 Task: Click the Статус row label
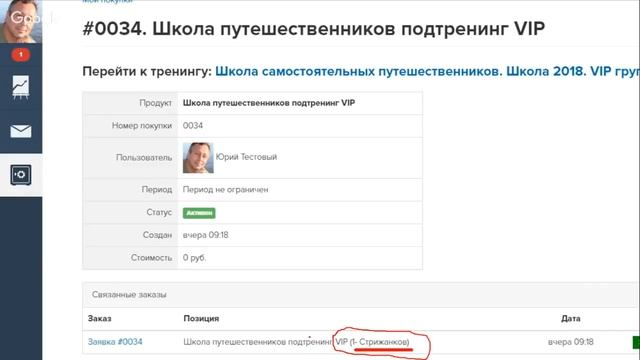[x=159, y=213]
